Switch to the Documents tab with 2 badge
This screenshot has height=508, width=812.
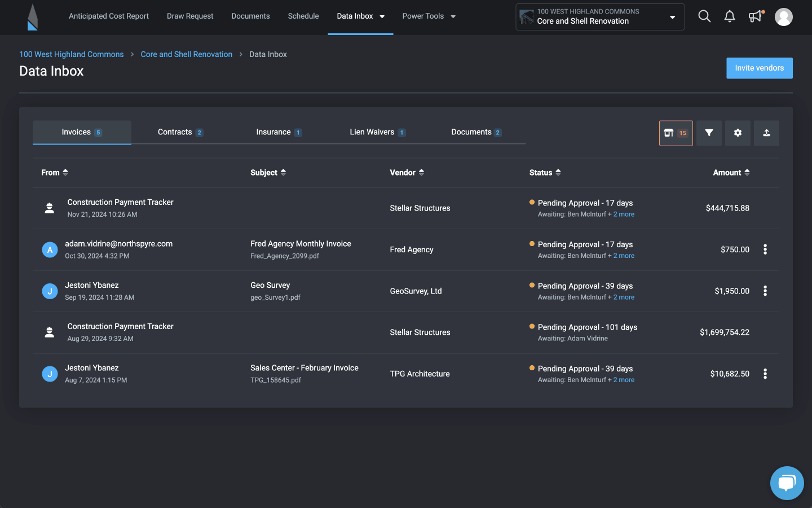(476, 132)
